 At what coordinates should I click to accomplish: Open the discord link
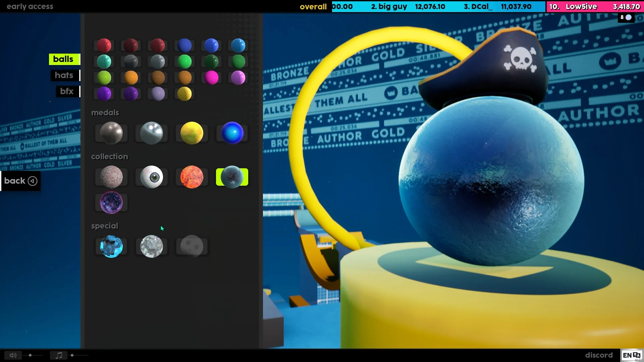tap(599, 355)
